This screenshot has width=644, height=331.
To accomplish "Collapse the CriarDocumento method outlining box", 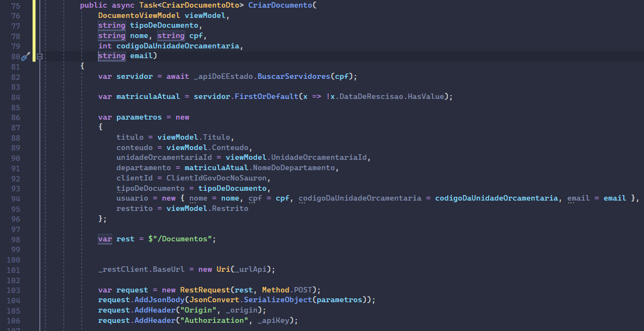I will [40, 57].
